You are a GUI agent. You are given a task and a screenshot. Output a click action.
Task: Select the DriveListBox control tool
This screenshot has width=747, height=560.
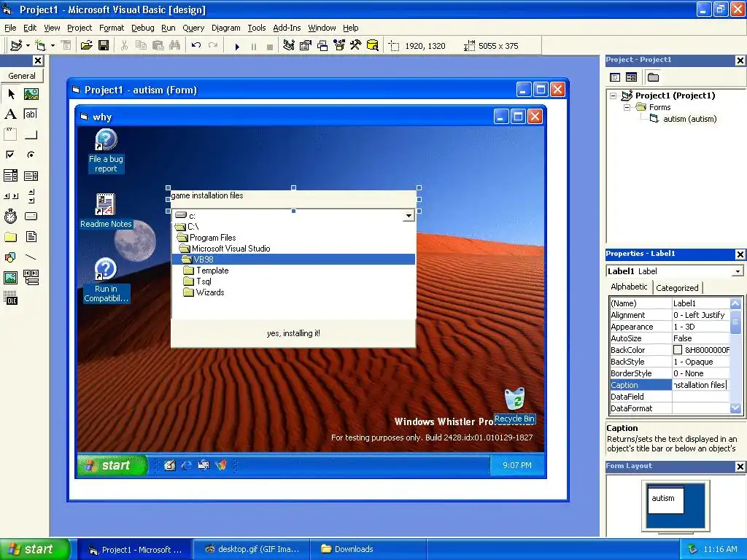coord(31,217)
